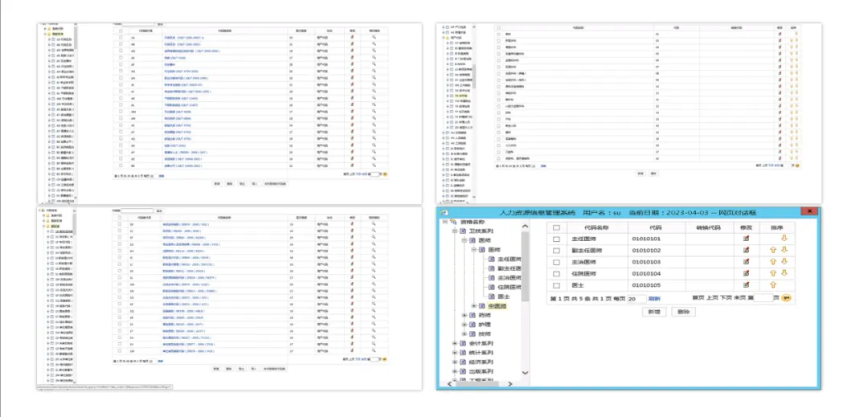Click the edit icon for 副主任医师 row
Image resolution: width=868 pixels, height=417 pixels.
point(746,250)
